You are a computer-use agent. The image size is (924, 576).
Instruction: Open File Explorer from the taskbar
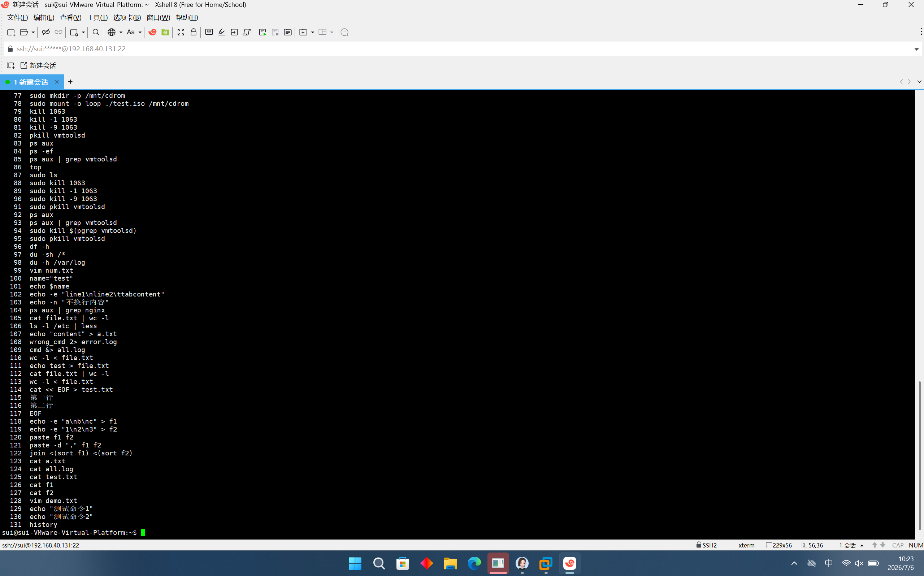point(450,563)
